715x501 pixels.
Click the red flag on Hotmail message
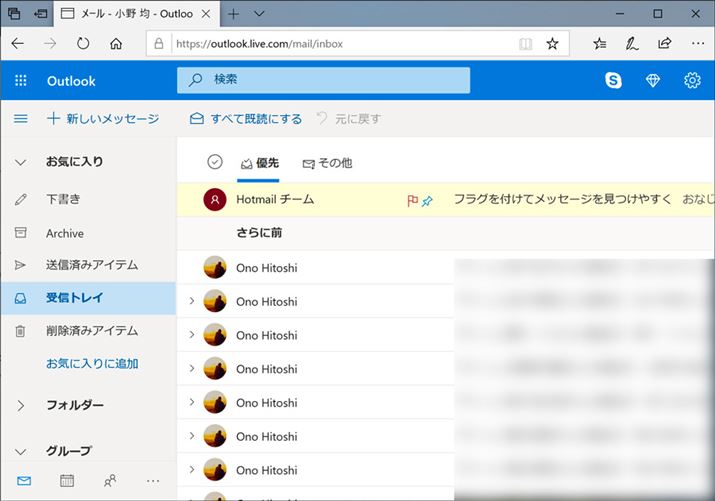coord(412,200)
